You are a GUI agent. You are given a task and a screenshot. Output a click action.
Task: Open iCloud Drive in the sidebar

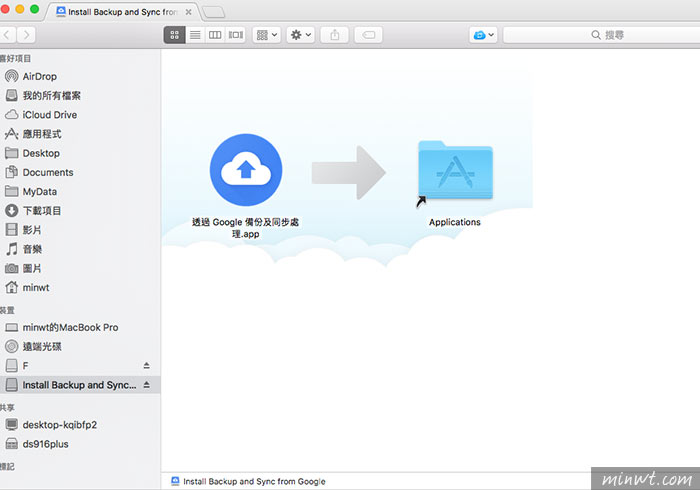[80, 115]
